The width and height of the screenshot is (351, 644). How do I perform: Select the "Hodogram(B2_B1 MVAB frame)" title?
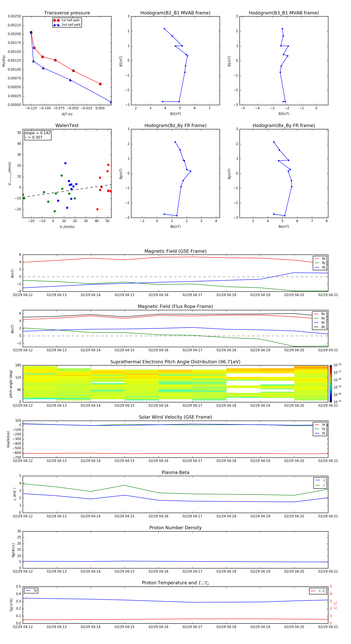tap(175, 13)
